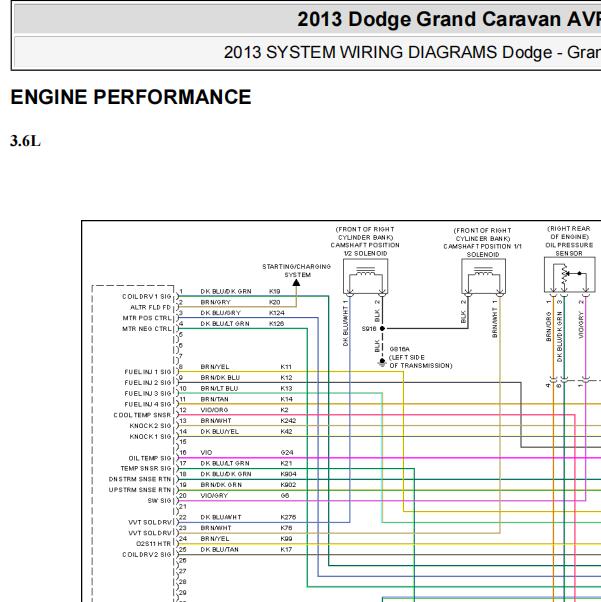Click the ENGINE PERFORMANCE heading
The image size is (601, 602).
pos(131,97)
